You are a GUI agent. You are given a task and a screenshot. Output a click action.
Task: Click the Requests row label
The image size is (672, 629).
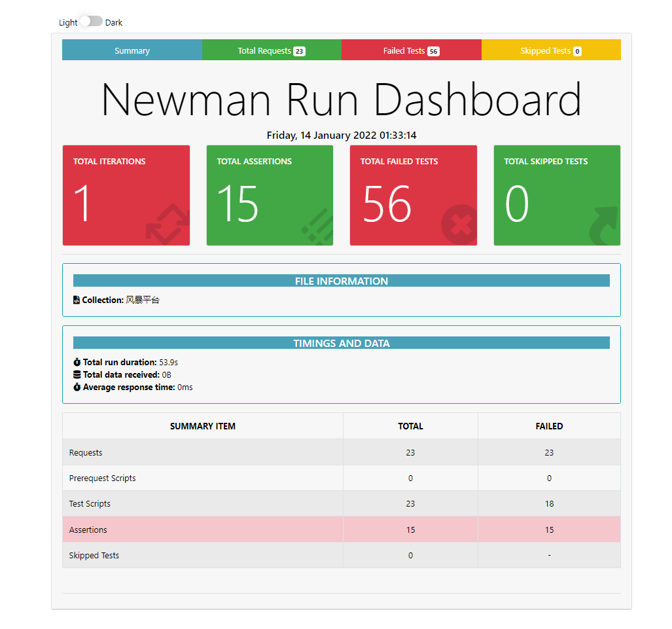(86, 453)
